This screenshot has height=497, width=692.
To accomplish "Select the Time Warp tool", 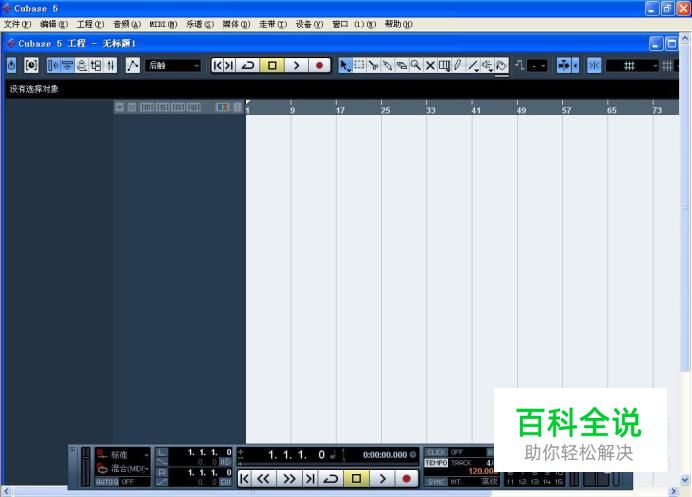I will click(444, 65).
